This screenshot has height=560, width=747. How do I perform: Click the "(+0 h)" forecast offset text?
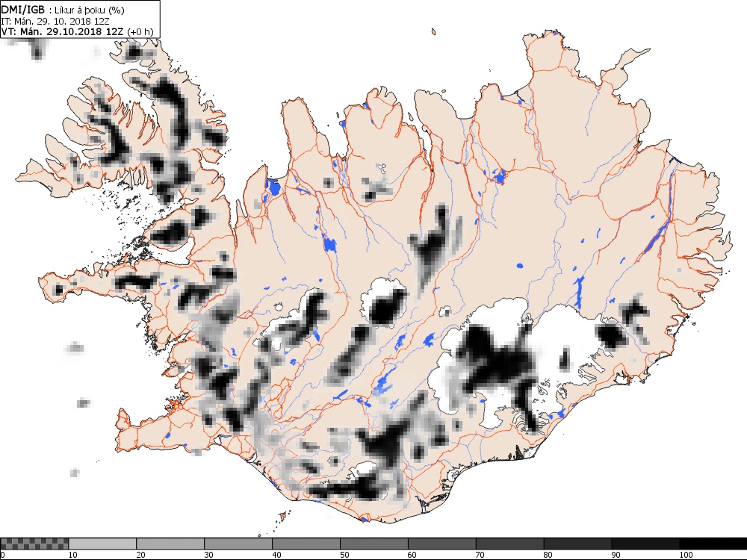click(141, 31)
